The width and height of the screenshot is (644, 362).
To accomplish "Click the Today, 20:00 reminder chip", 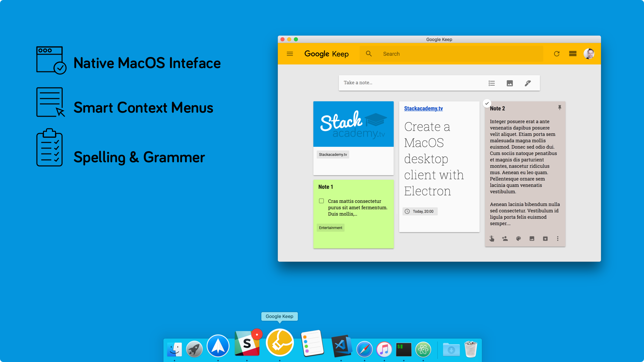I will 420,212.
